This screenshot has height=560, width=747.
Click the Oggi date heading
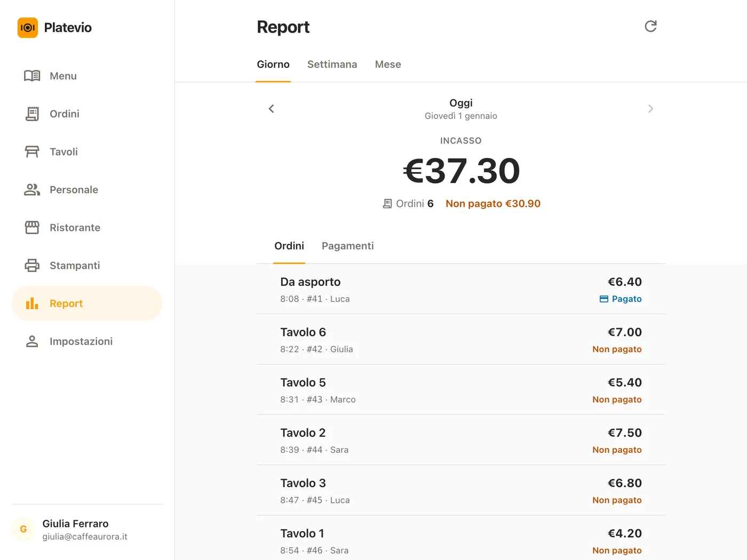point(461,103)
